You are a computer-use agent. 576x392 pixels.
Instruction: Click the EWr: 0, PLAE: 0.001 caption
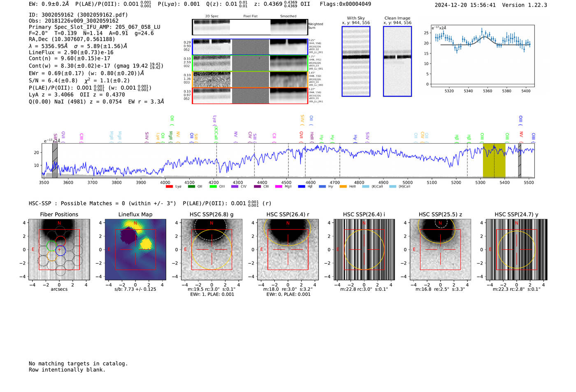pyautogui.click(x=288, y=294)
